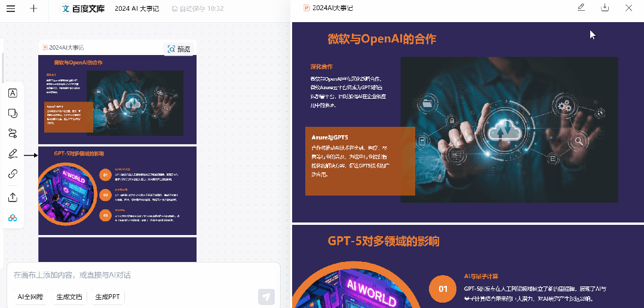Open the Baidu Netdisk cloud icon

pyautogui.click(x=13, y=218)
